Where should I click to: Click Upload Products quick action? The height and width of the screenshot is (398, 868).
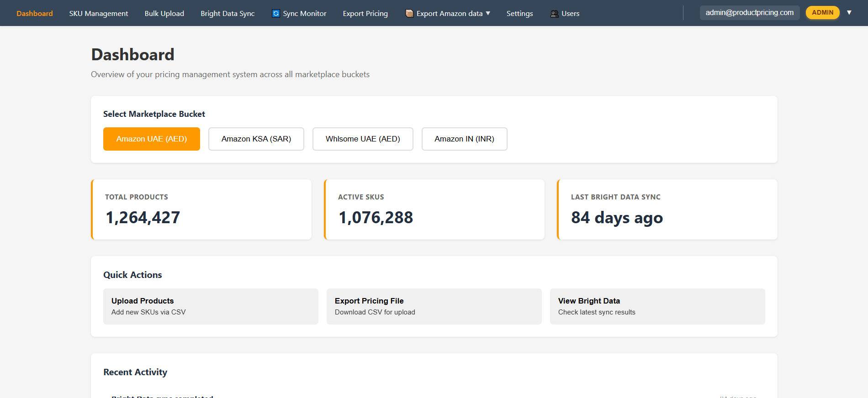(x=211, y=306)
